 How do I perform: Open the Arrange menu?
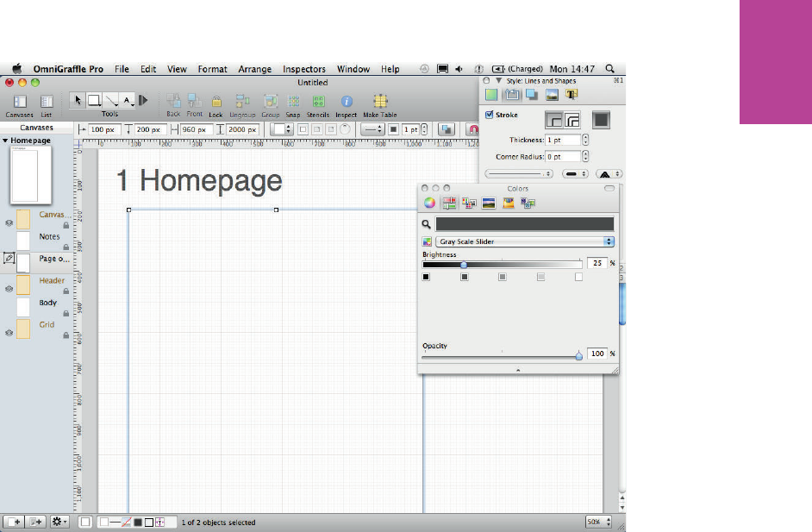point(255,69)
